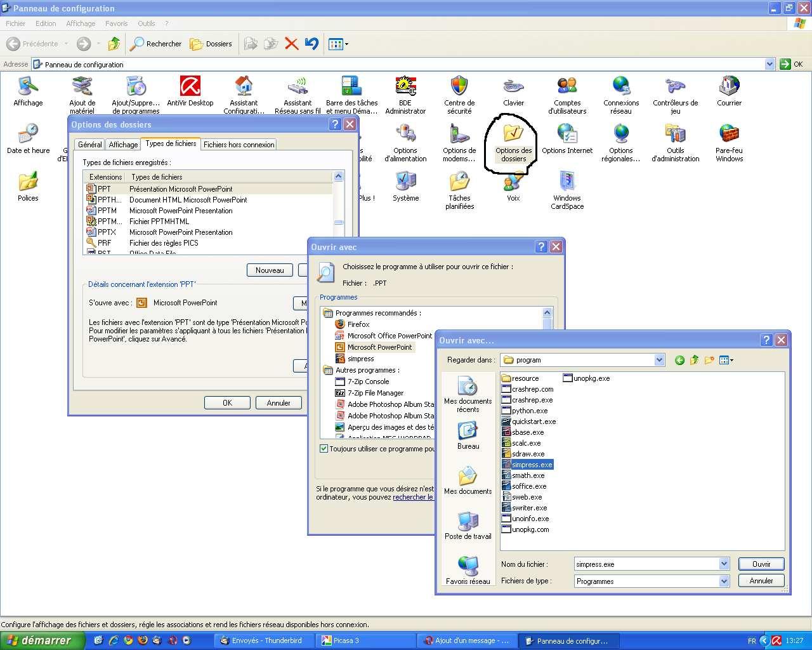Open the Regarder dans dropdown

click(x=659, y=360)
